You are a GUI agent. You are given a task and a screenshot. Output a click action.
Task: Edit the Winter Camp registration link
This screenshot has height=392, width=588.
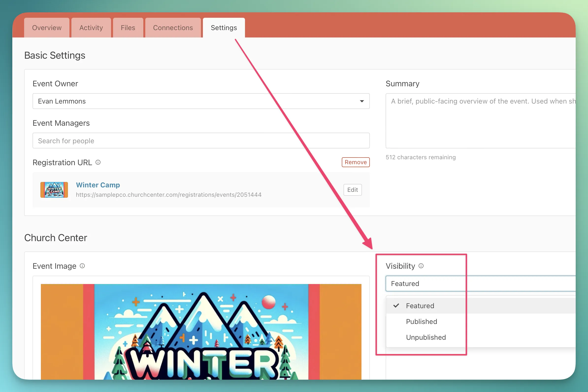point(352,190)
